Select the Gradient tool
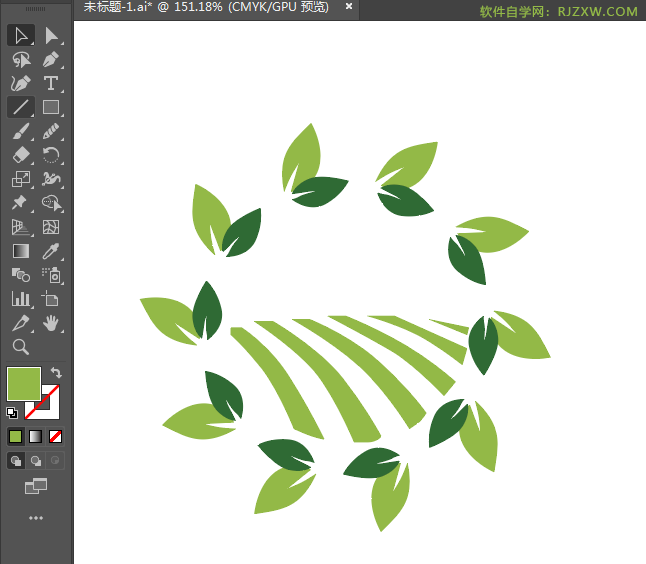 tap(21, 251)
